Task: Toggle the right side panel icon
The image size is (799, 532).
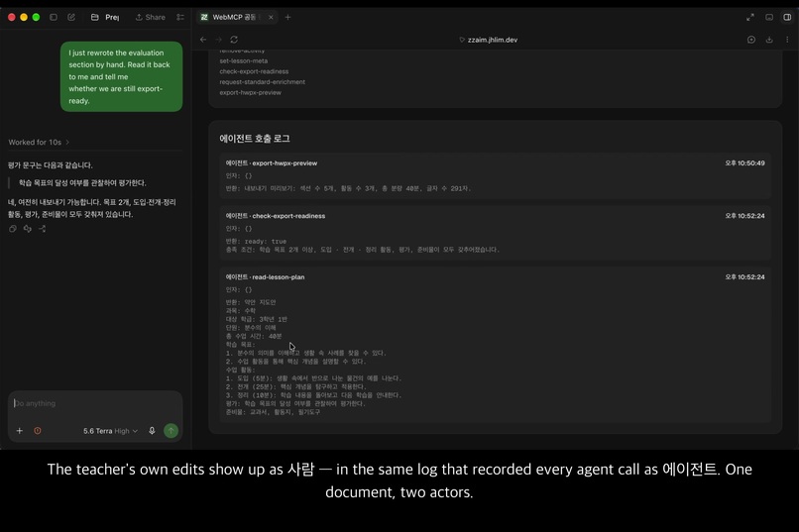Action: (x=787, y=17)
